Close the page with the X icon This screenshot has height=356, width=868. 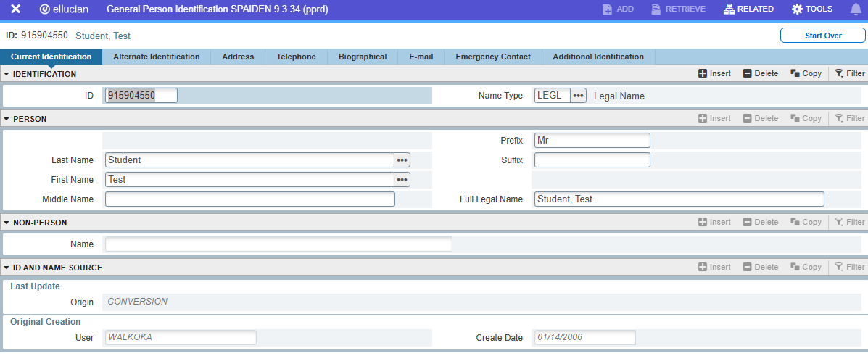click(15, 9)
